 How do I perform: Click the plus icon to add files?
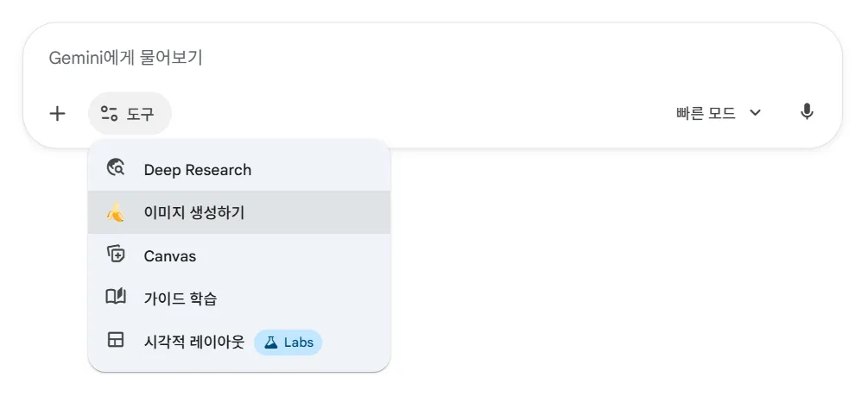57,113
